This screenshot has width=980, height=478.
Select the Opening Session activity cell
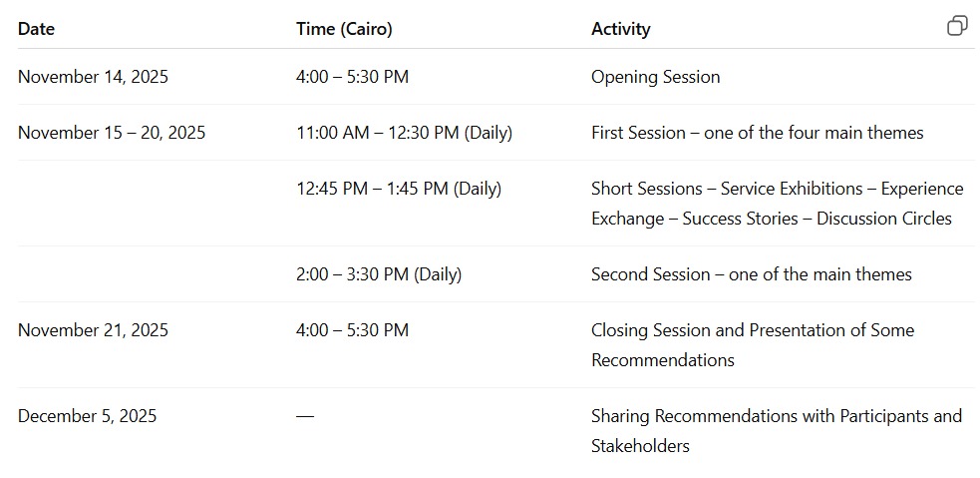click(655, 77)
